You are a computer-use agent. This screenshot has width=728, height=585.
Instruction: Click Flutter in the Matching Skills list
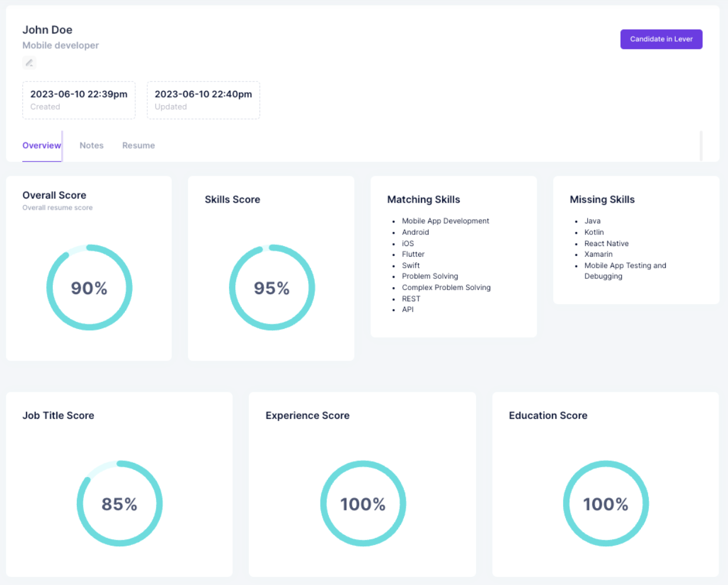click(x=413, y=254)
